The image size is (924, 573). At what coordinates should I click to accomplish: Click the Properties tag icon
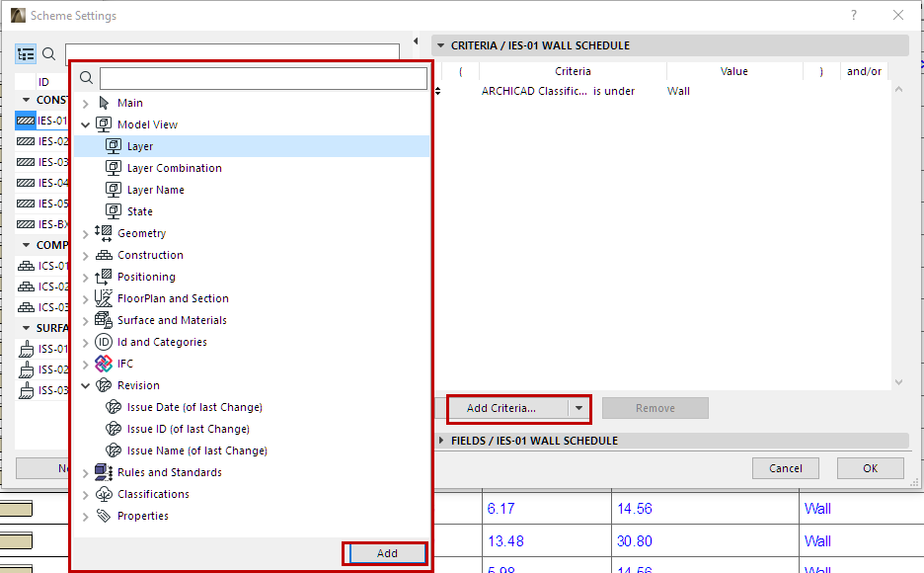pos(104,516)
